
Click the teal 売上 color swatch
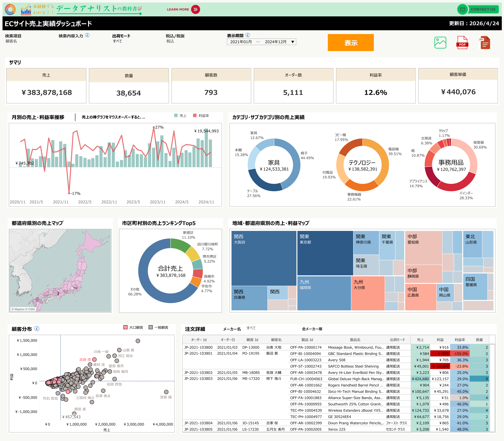click(x=176, y=116)
